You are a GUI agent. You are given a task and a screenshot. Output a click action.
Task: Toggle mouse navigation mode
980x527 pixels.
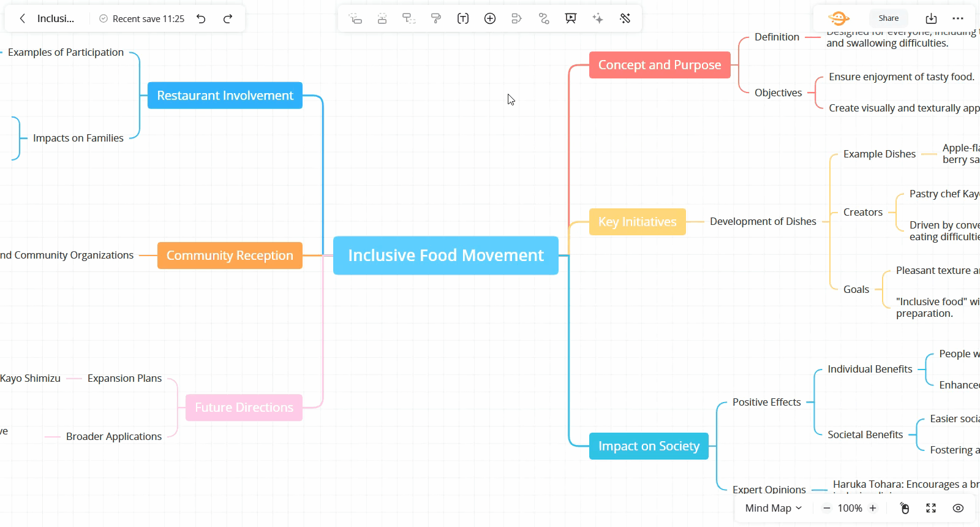pos(905,508)
